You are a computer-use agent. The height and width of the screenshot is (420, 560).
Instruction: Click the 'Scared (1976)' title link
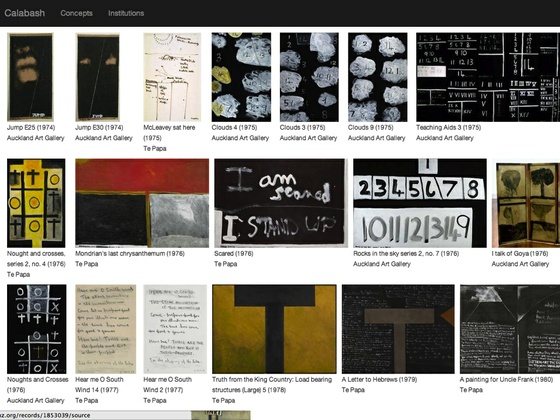click(234, 254)
